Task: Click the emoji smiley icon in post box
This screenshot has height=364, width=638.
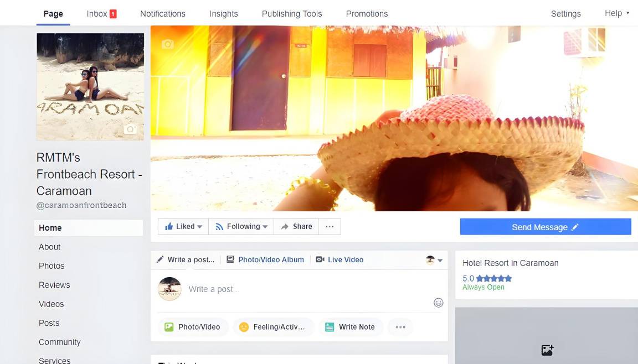Action: click(438, 303)
